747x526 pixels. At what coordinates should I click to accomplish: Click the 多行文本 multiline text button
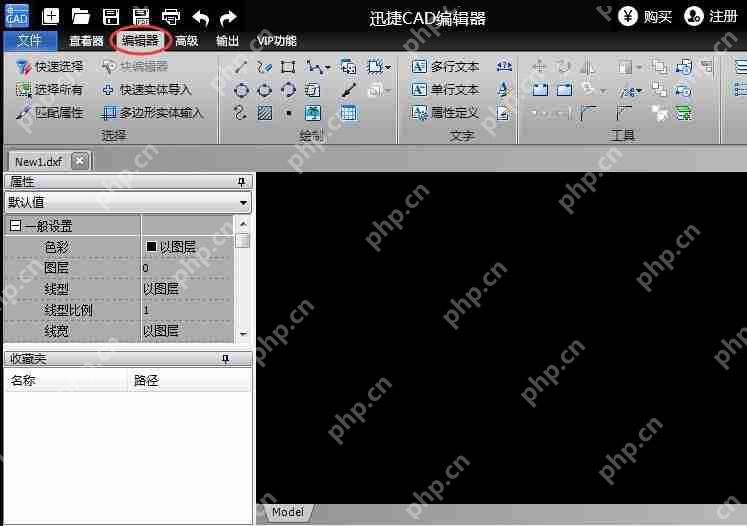[x=445, y=67]
